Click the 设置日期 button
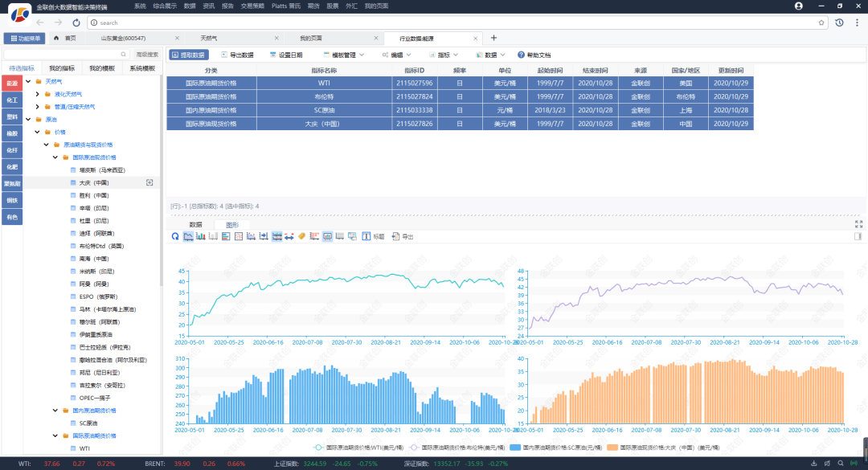868x470 pixels. [285, 55]
